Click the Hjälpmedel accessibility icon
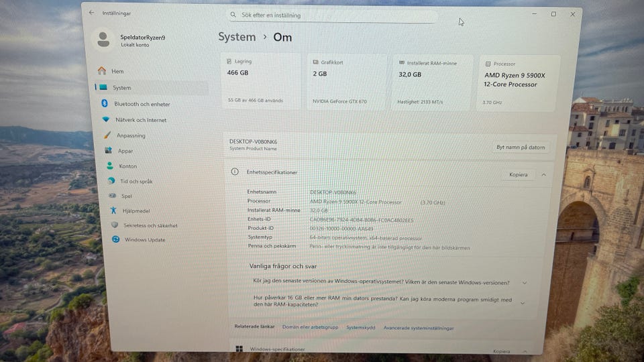644x362 pixels. [113, 210]
